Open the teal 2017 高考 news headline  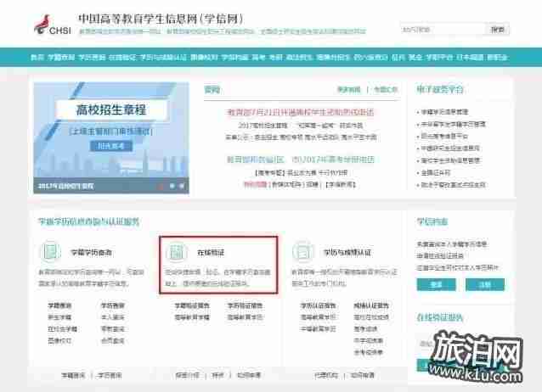300,160
